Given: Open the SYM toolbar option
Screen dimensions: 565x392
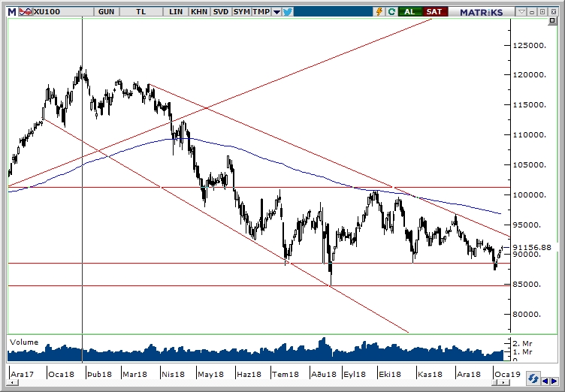Looking at the screenshot, I should pos(241,12).
